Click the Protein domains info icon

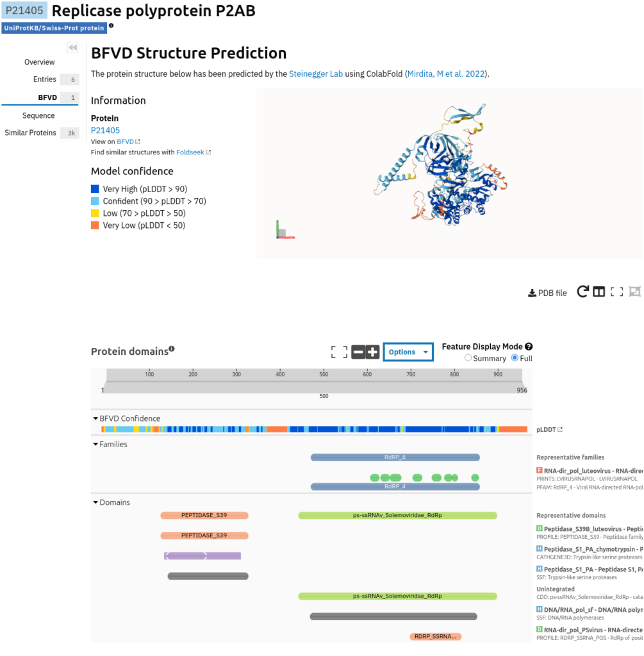pos(172,349)
